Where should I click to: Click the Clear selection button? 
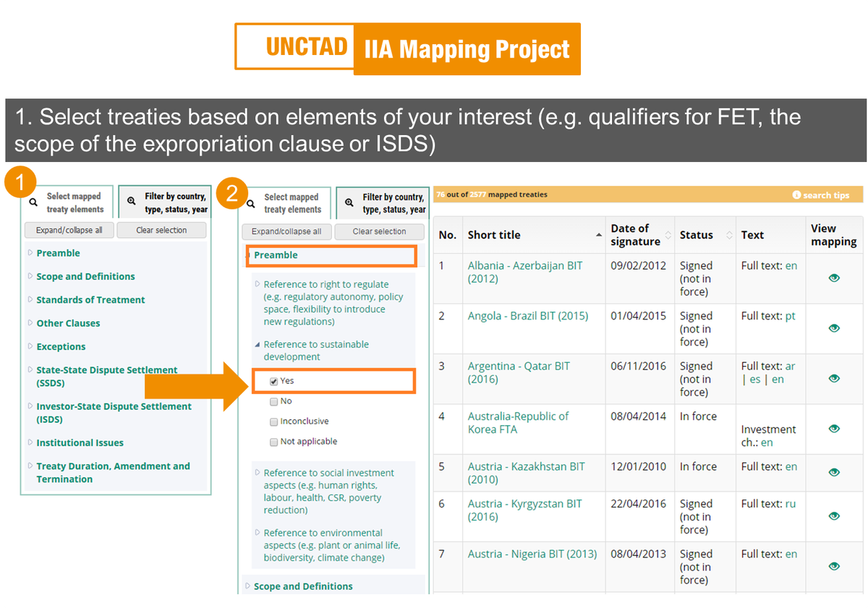click(x=161, y=230)
